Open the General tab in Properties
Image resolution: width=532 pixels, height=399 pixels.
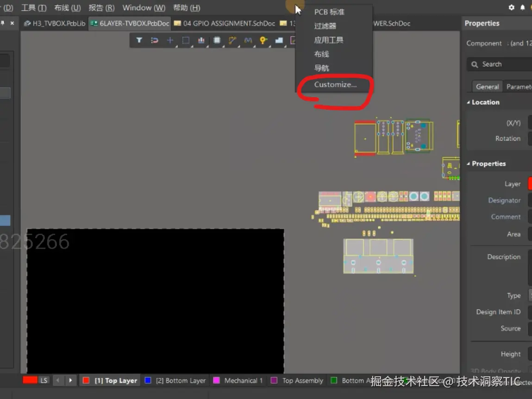(487, 87)
